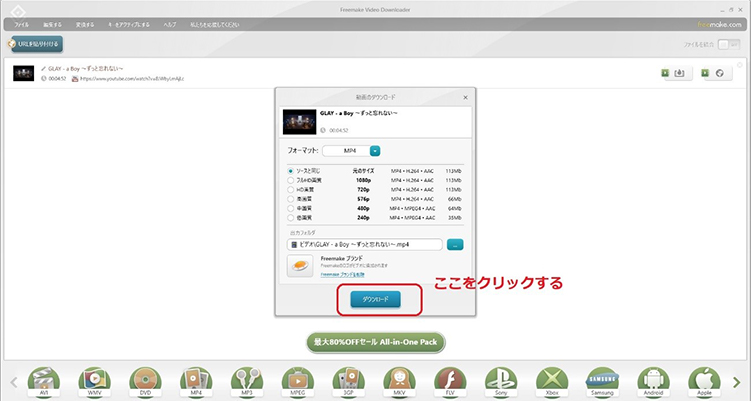This screenshot has width=751, height=401.
Task: Close the 動画のダウンロード dialog
Action: point(465,97)
